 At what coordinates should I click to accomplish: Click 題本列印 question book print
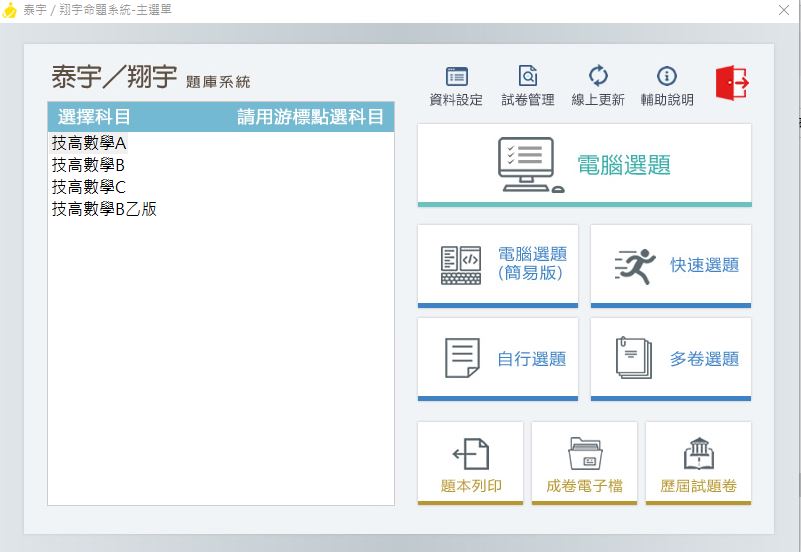pos(470,462)
